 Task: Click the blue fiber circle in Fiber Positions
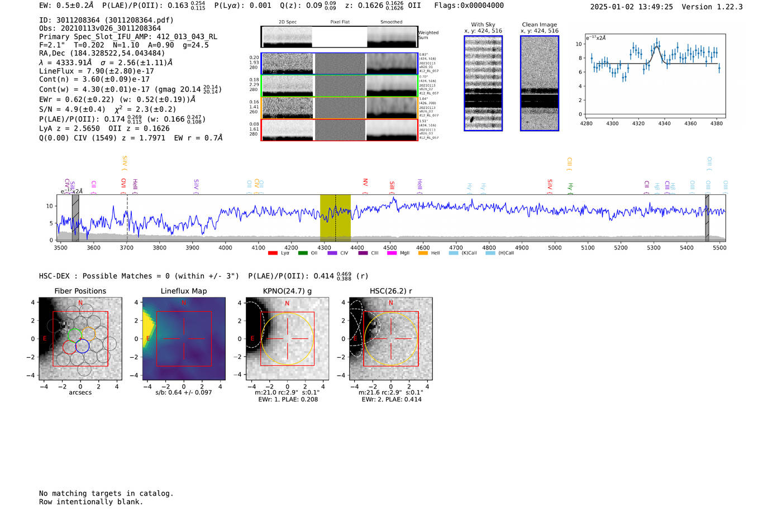tap(82, 346)
